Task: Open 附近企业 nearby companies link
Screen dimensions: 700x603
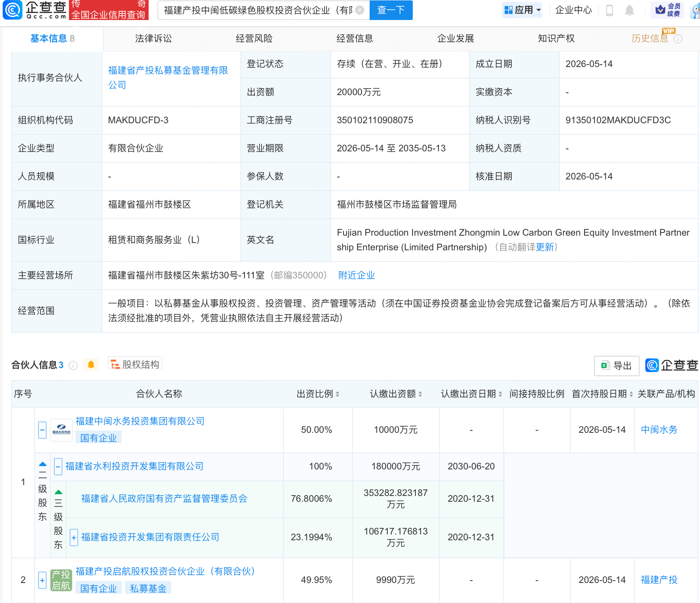Action: [357, 275]
